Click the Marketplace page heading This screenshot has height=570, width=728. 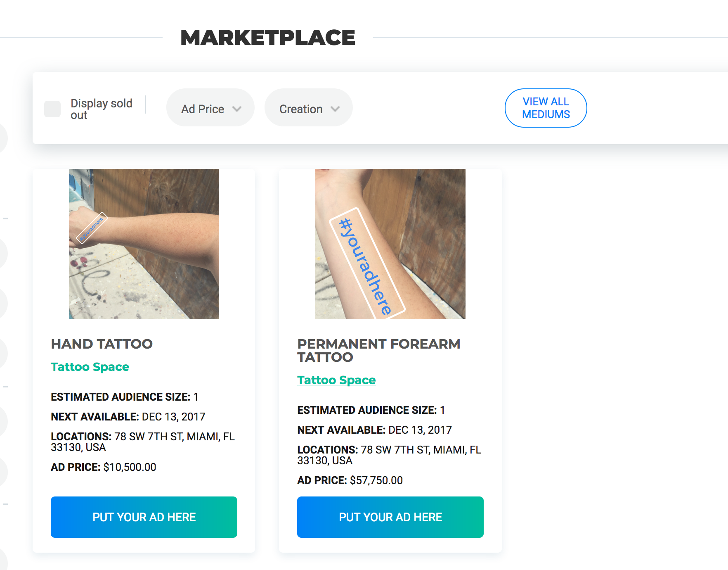coord(267,38)
